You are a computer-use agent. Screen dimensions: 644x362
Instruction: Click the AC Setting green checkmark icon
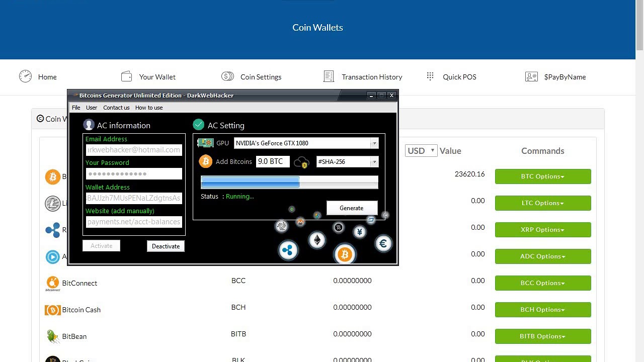click(x=198, y=125)
